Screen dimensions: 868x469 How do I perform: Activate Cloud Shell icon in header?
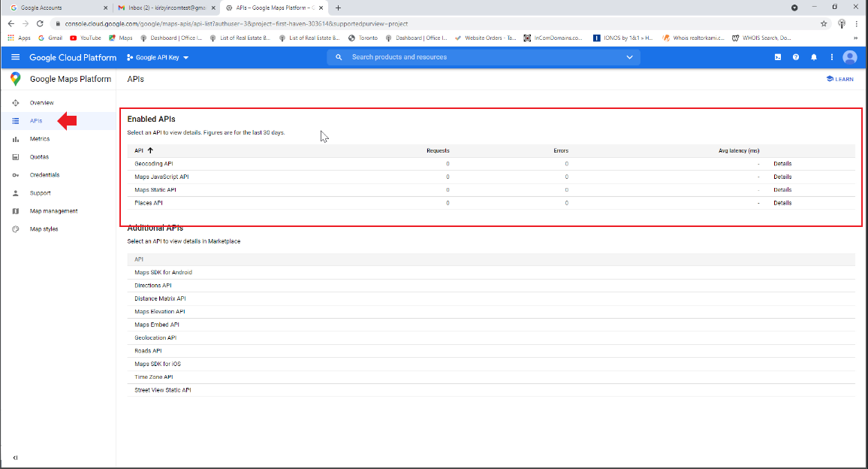778,57
